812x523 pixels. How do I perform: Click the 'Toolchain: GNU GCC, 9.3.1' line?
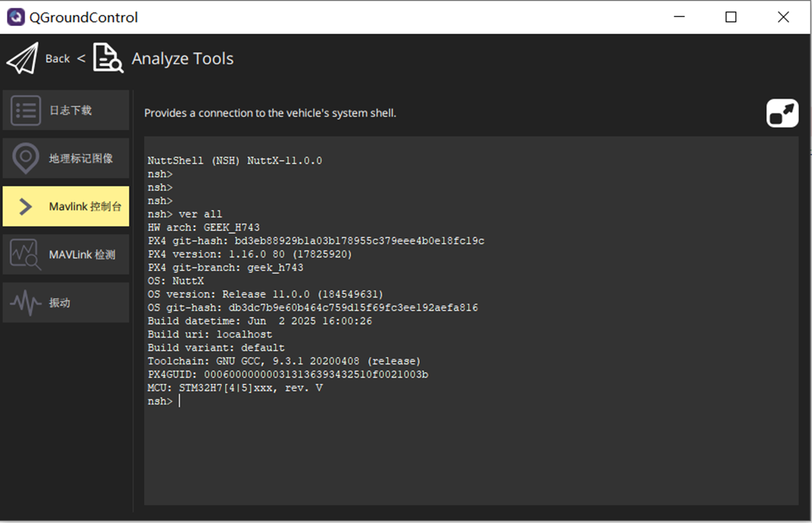285,361
